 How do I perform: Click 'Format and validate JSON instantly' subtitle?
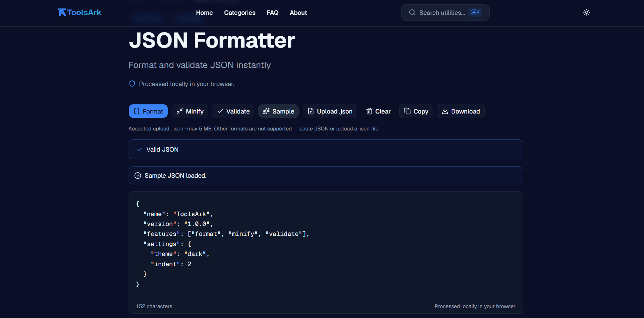point(200,65)
